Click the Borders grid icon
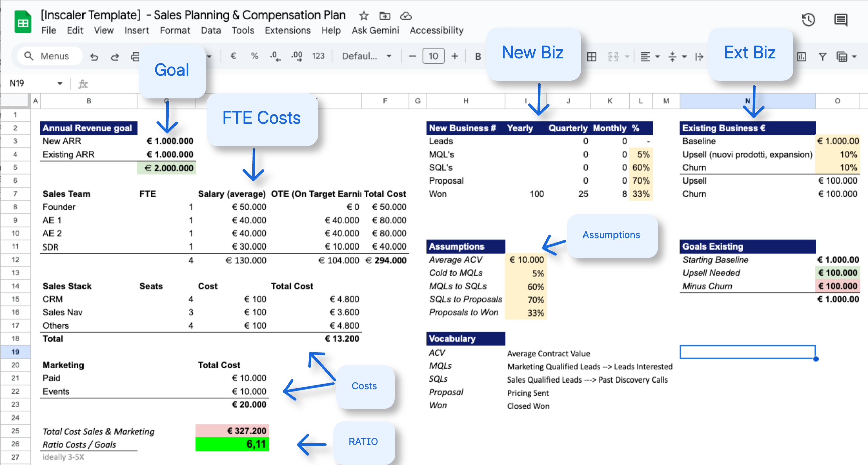Image resolution: width=868 pixels, height=465 pixels. (x=591, y=57)
